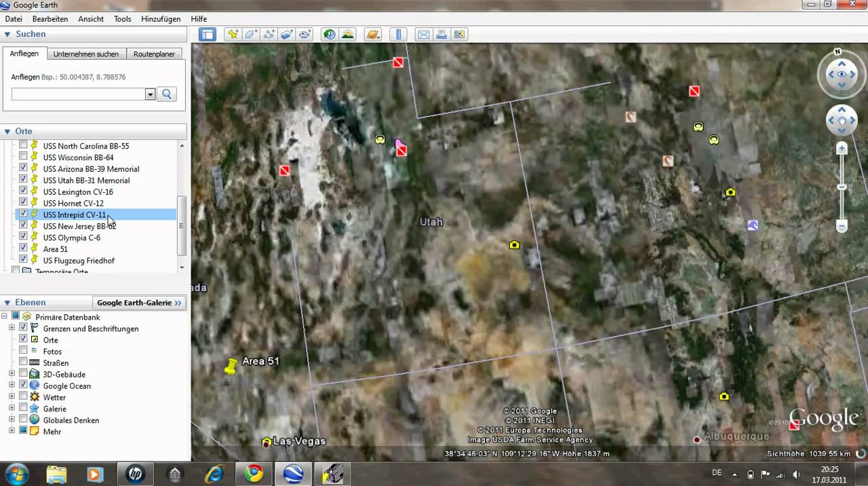Switch to the Routenplaner tab
Viewport: 868px width, 486px height.
154,54
